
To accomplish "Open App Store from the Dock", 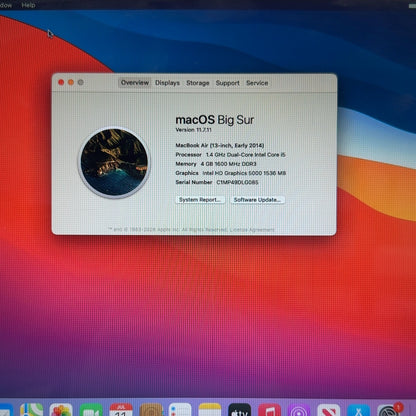I will click(x=358, y=410).
